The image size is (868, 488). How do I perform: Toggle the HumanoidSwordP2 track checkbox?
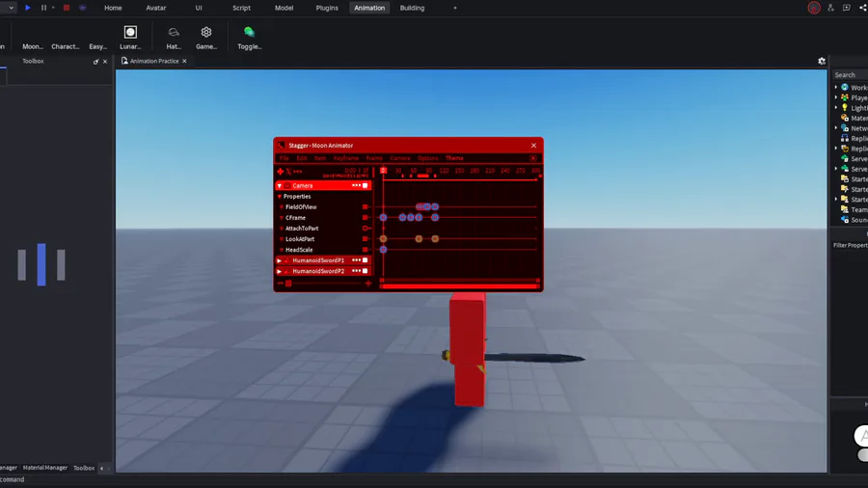[365, 271]
